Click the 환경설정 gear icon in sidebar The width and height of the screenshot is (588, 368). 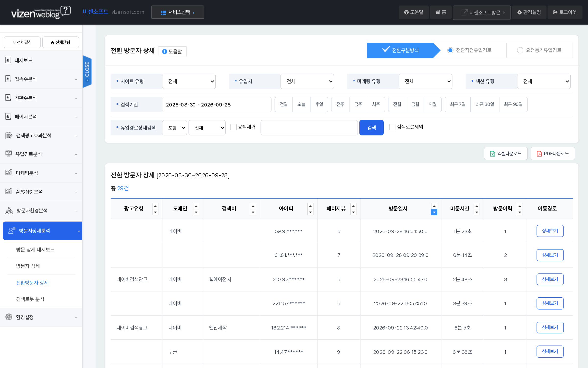(x=9, y=317)
